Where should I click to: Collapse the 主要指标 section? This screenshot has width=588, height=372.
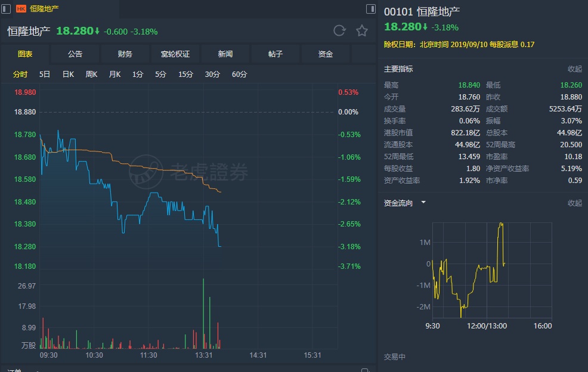pyautogui.click(x=574, y=69)
